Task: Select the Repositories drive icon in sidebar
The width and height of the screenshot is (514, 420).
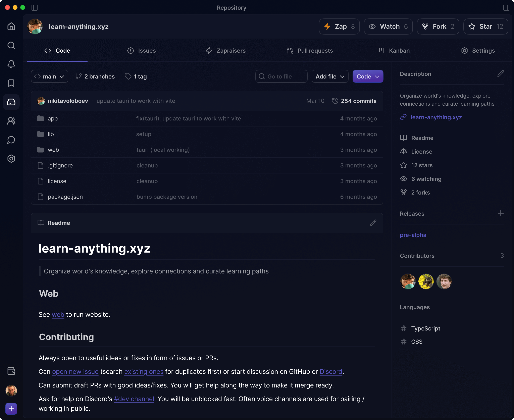Action: [11, 102]
